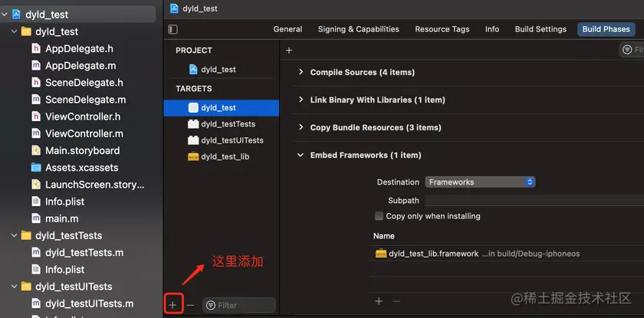This screenshot has height=318, width=644.
Task: Open the Resource Tags tab
Action: pos(442,29)
